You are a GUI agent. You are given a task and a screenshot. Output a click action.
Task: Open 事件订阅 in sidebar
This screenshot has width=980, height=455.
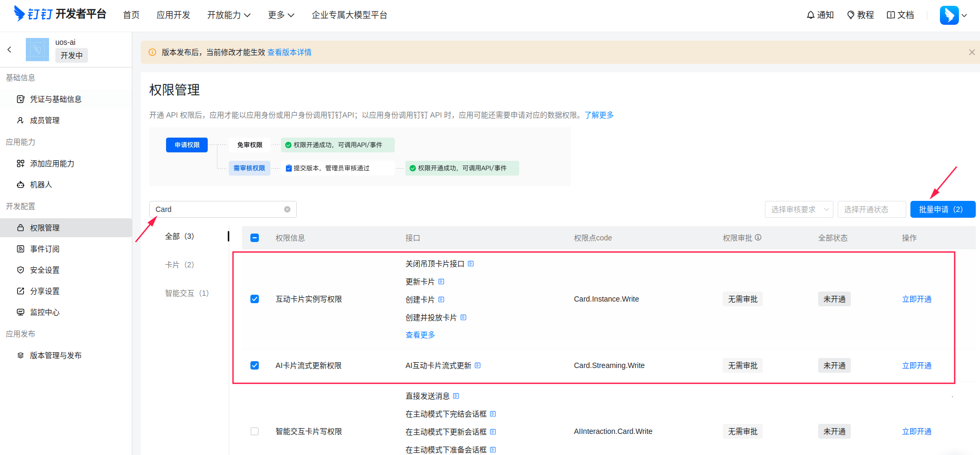[x=45, y=249]
